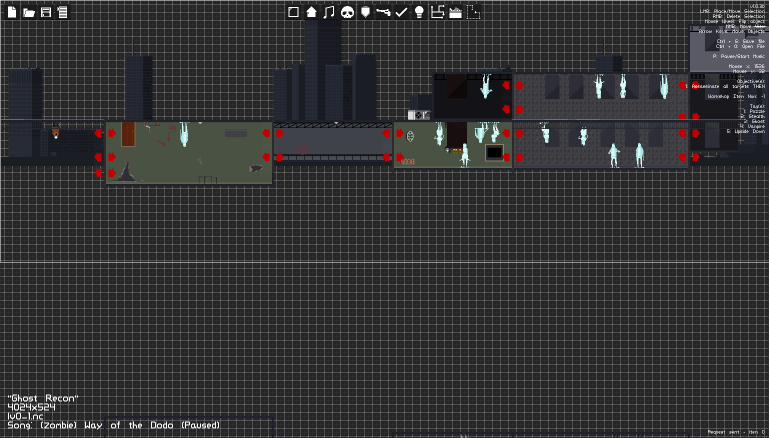769x438 pixels.
Task: Choose the shield tool in the toolbar
Action: coord(365,12)
